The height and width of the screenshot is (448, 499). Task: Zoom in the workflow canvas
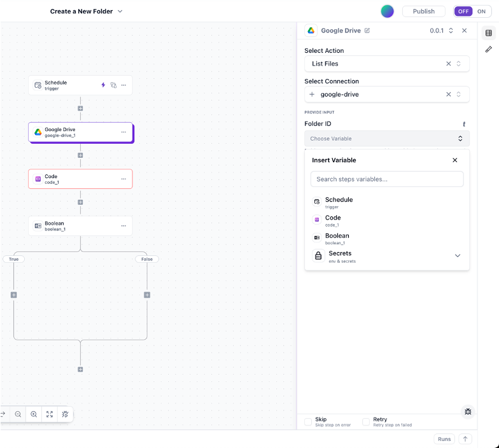[x=34, y=414]
